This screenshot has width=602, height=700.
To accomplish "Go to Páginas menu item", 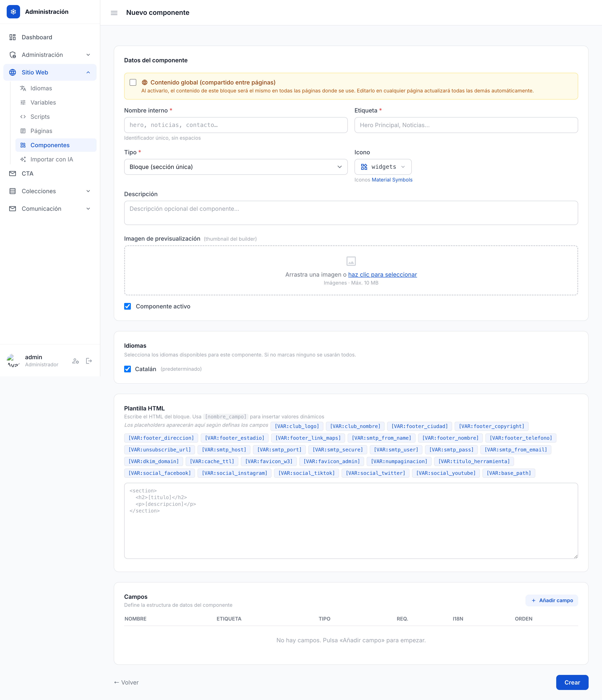I will click(56, 131).
